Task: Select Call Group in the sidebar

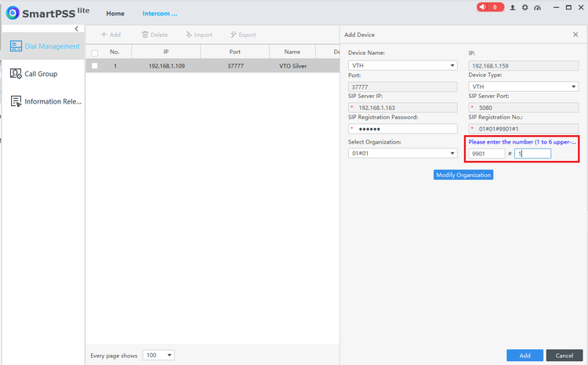Action: tap(43, 74)
